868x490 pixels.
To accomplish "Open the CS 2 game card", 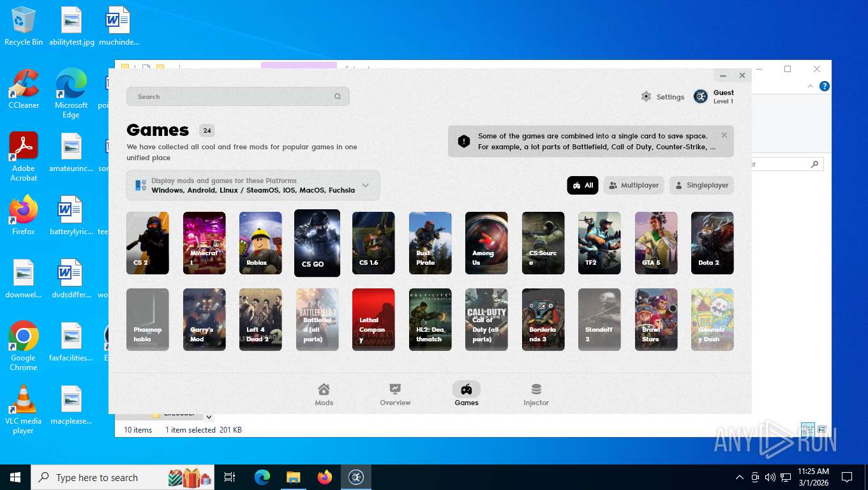I will [147, 243].
